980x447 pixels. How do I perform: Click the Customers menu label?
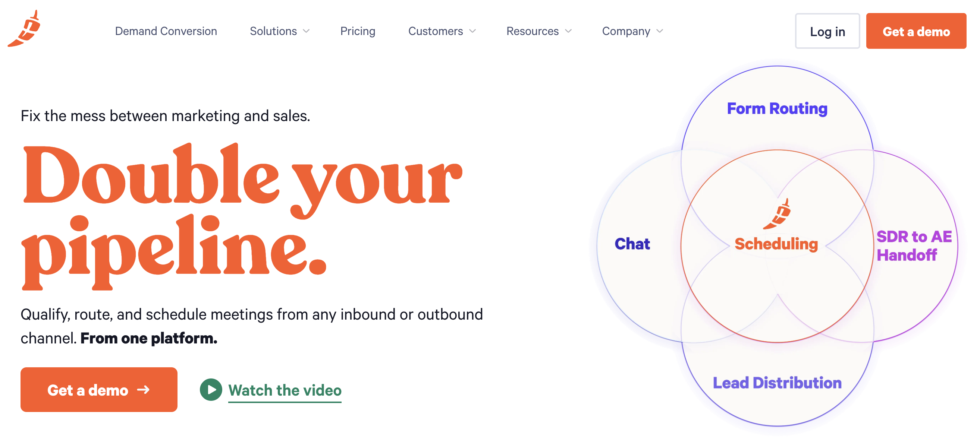tap(436, 31)
